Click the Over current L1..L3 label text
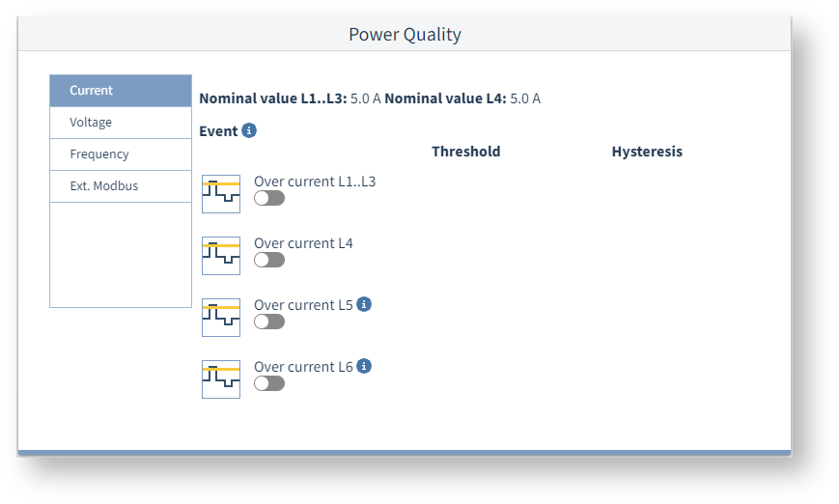The height and width of the screenshot is (504, 839). pyautogui.click(x=315, y=181)
